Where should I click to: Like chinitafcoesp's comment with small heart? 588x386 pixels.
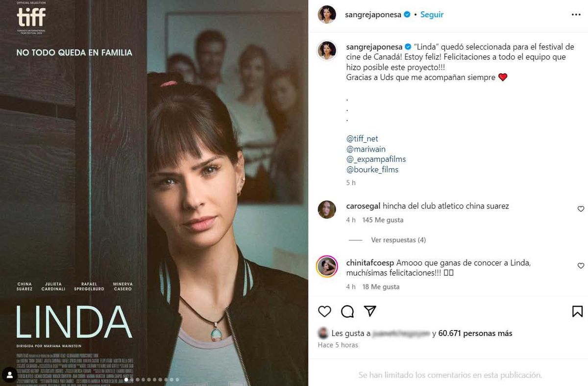[x=581, y=266]
